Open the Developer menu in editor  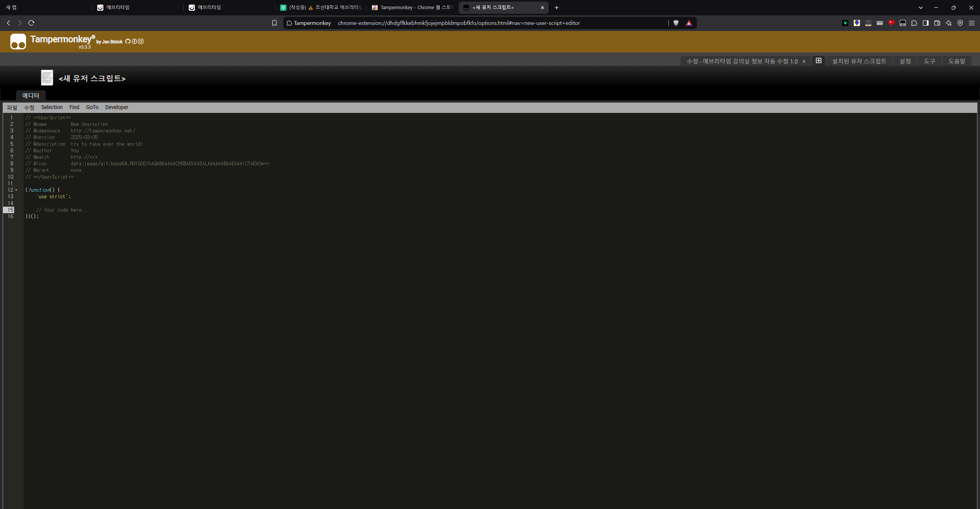(x=117, y=108)
